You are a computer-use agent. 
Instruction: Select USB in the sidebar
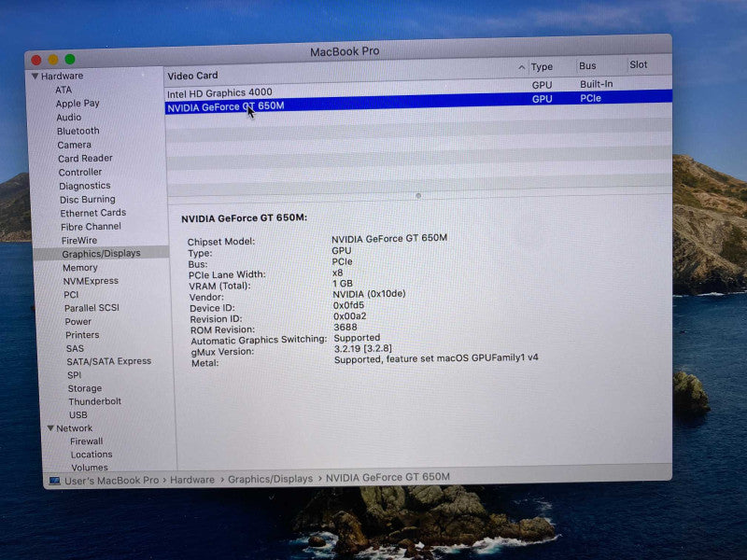[x=78, y=414]
